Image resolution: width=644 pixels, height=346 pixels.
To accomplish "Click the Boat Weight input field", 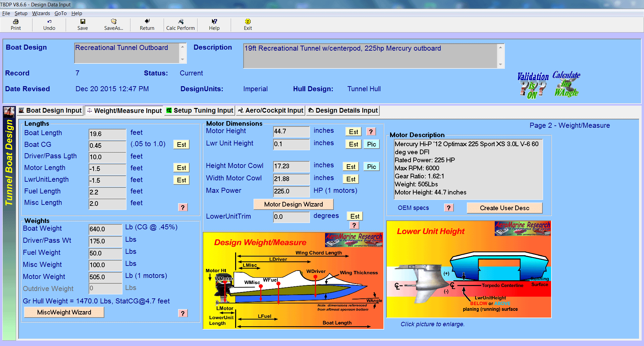I will 105,229.
